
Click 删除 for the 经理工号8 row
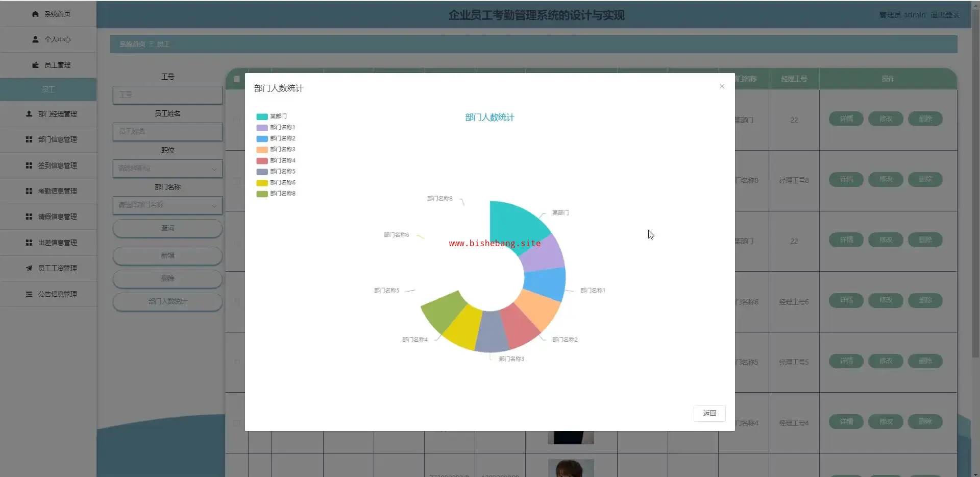pos(925,179)
